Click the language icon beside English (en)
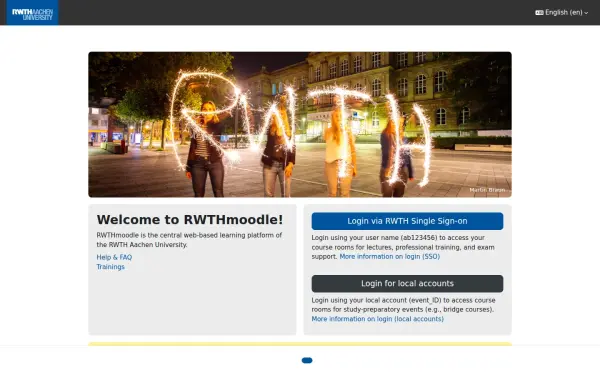The height and width of the screenshot is (375, 600). (x=539, y=13)
